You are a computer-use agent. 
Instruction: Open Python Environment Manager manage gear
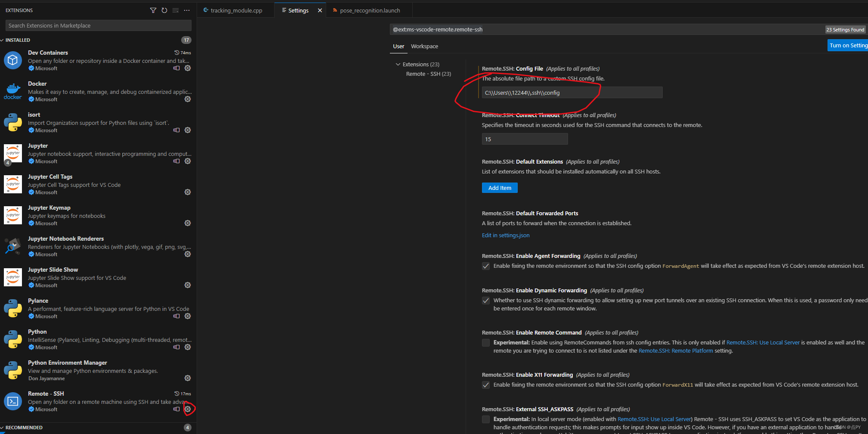188,378
